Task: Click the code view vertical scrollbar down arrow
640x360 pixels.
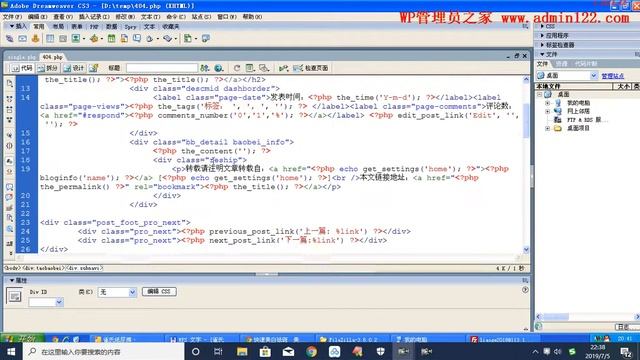Action: 526,249
